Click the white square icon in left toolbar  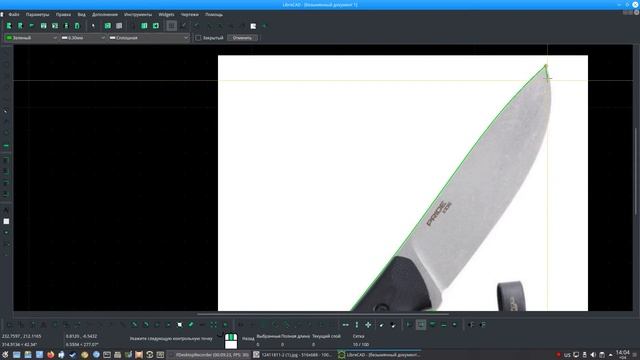pos(6,221)
